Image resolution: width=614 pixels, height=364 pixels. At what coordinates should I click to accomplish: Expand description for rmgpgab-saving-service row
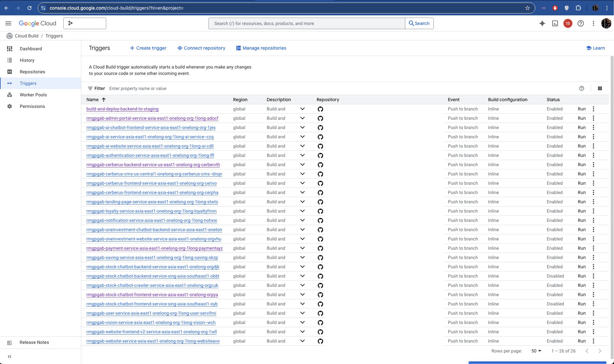[302, 257]
